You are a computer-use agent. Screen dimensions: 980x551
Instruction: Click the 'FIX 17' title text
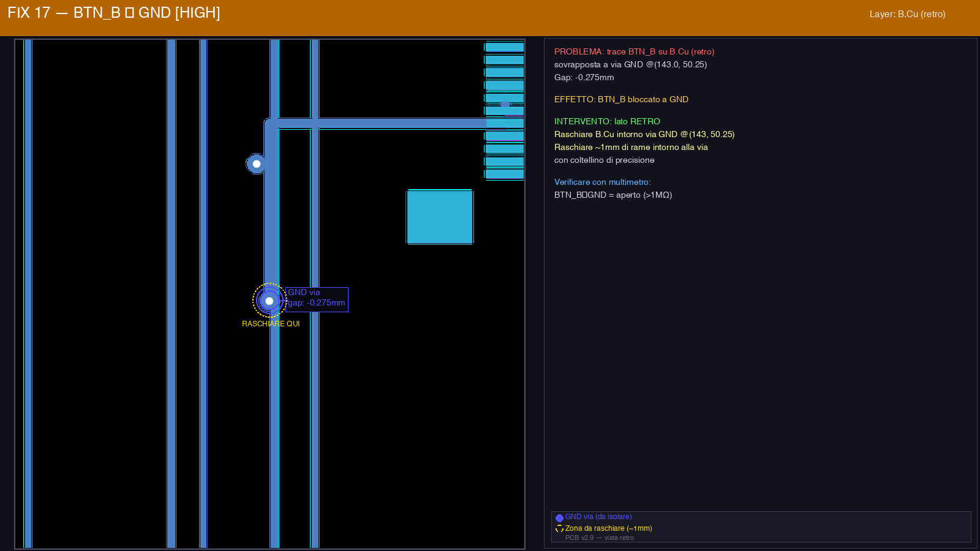28,13
